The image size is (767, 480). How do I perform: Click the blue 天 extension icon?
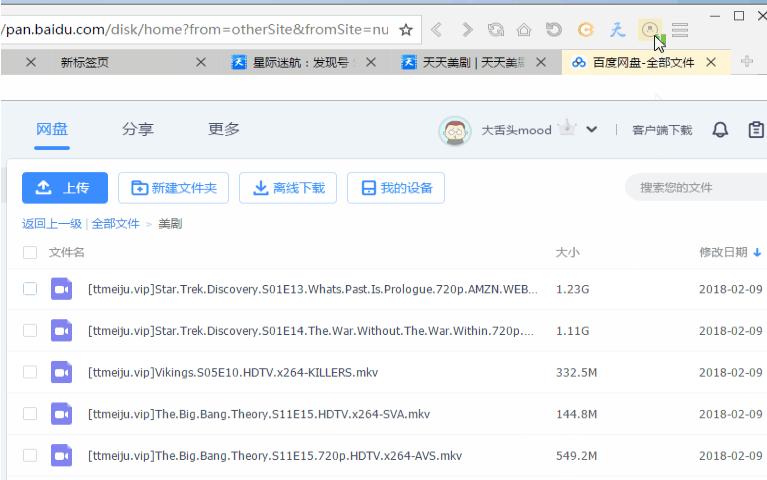pos(617,30)
